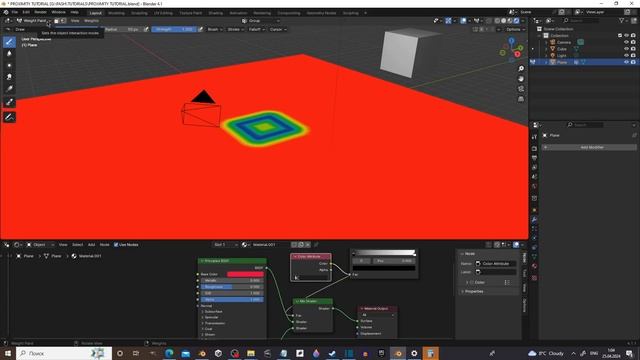Hide Cube with eye icon in outliner
640x360 pixels.
tap(627, 49)
